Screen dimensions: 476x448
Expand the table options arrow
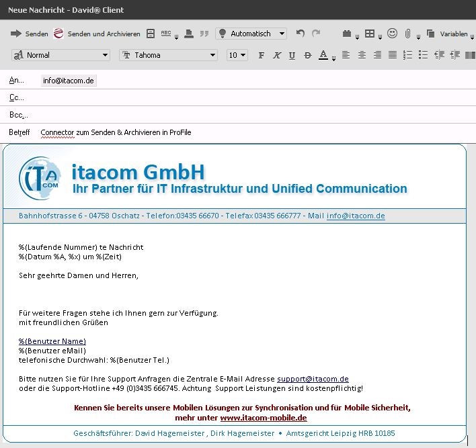(380, 38)
